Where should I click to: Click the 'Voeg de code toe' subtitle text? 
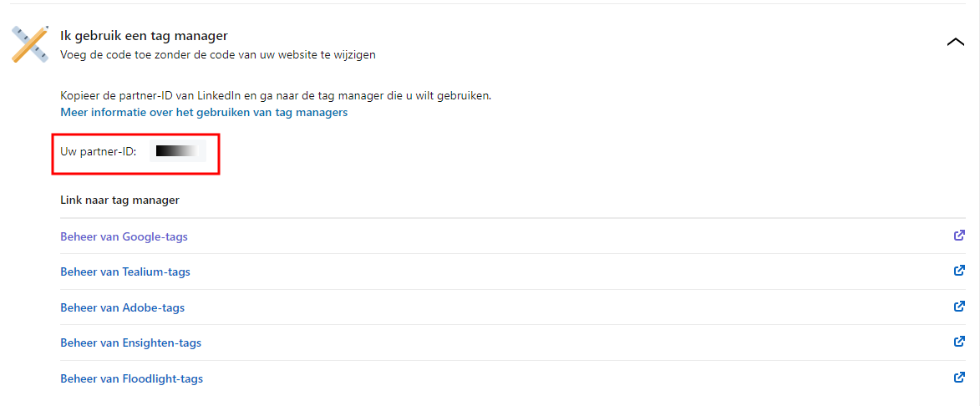tap(217, 55)
